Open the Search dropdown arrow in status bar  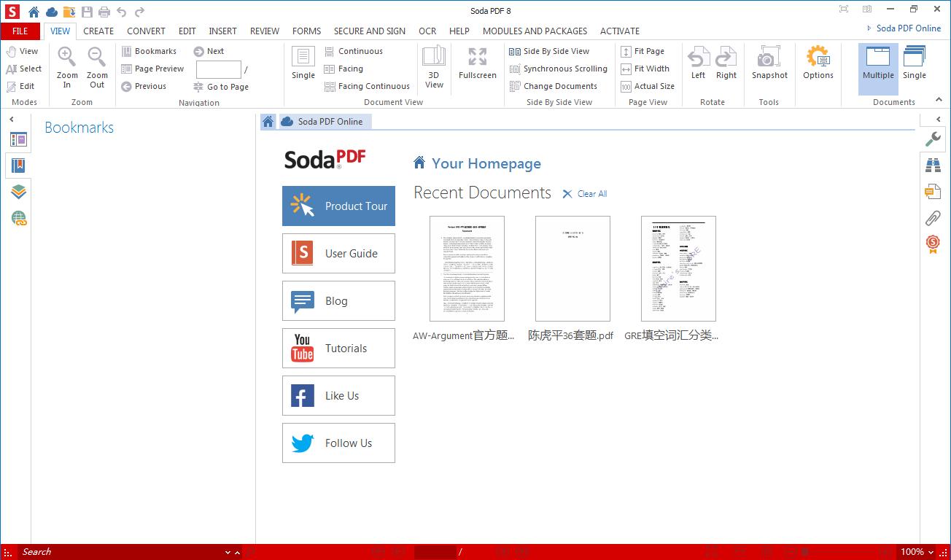(228, 553)
